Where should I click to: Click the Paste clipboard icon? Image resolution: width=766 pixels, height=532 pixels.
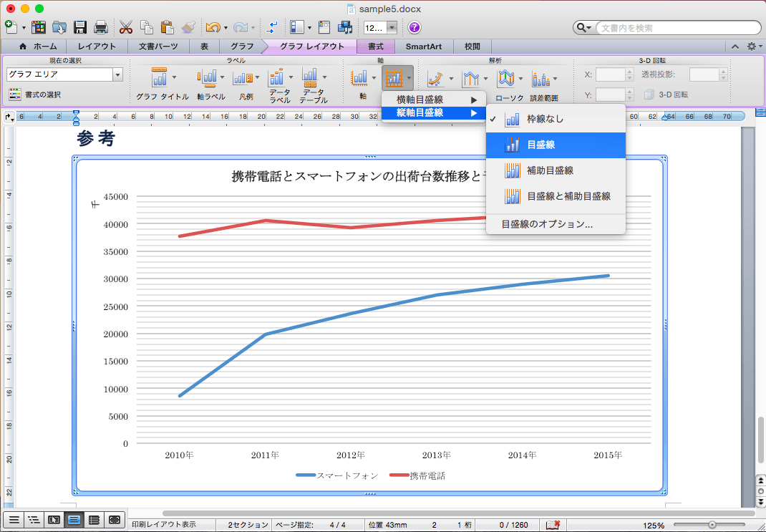[x=167, y=27]
